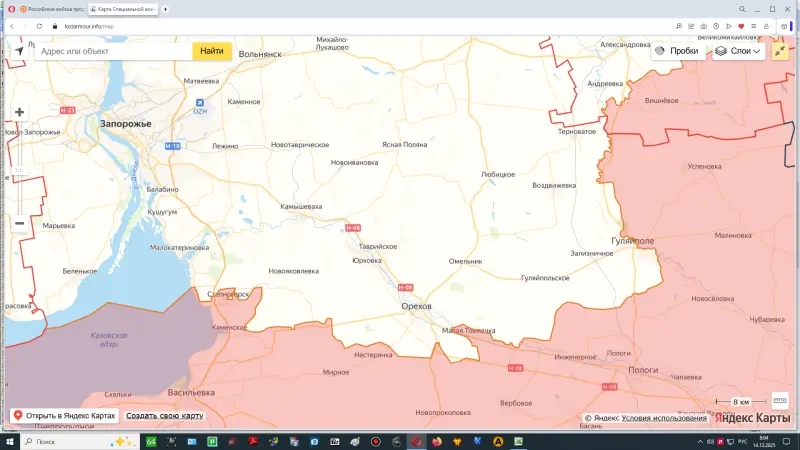
Task: Click the expand map fullscreen icon
Action: coord(780,50)
